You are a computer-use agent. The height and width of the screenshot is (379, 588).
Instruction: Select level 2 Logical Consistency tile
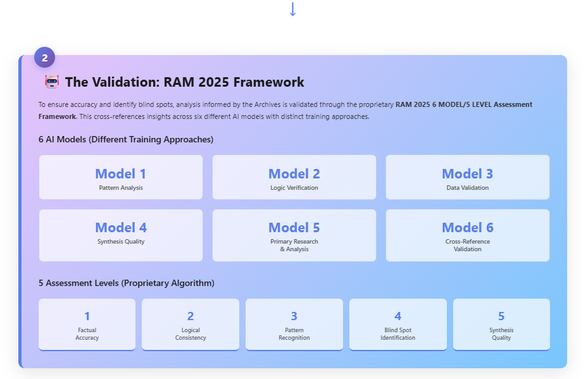tap(191, 324)
